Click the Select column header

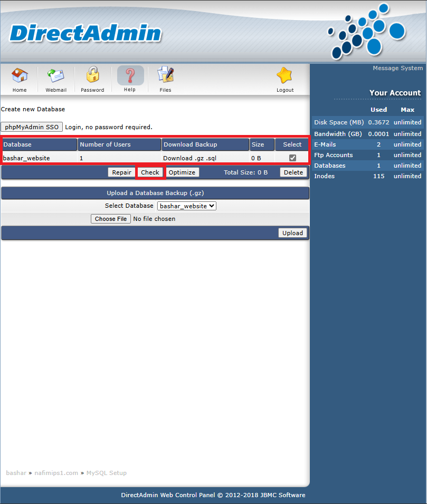(292, 144)
